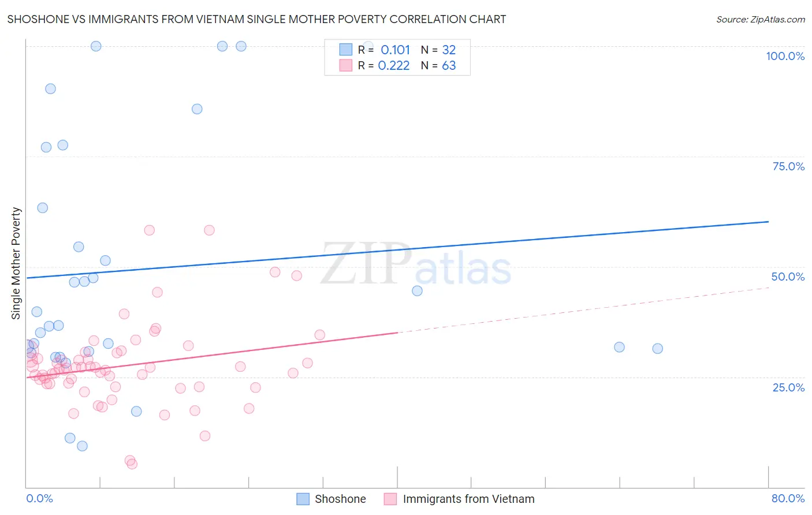812x515 pixels.
Task: Open the ZipAtlas.com source link
Action: tap(761, 19)
